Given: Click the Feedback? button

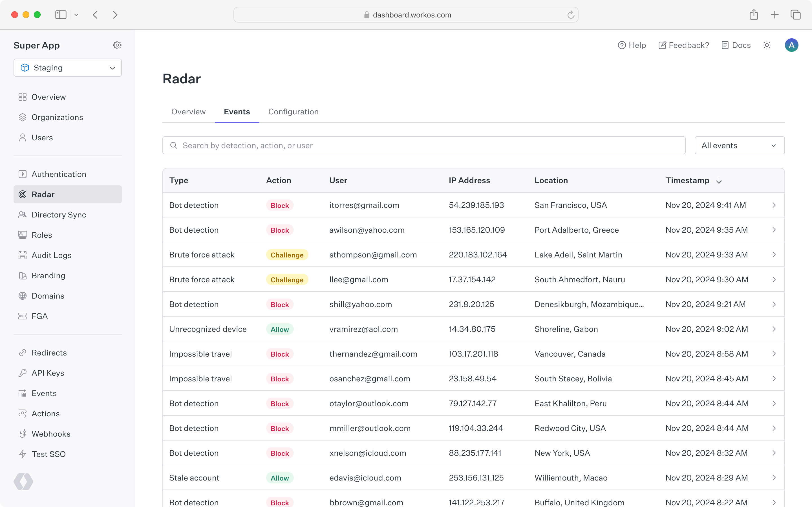Looking at the screenshot, I should 684,45.
